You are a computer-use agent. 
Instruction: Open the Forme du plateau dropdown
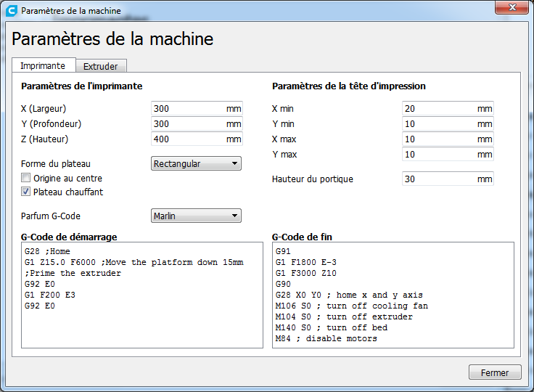coord(196,163)
